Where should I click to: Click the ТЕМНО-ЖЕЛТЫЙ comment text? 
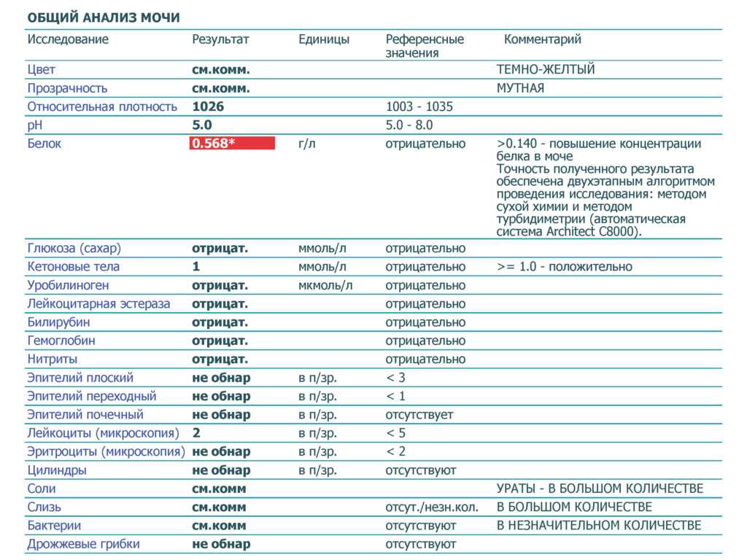coord(546,69)
